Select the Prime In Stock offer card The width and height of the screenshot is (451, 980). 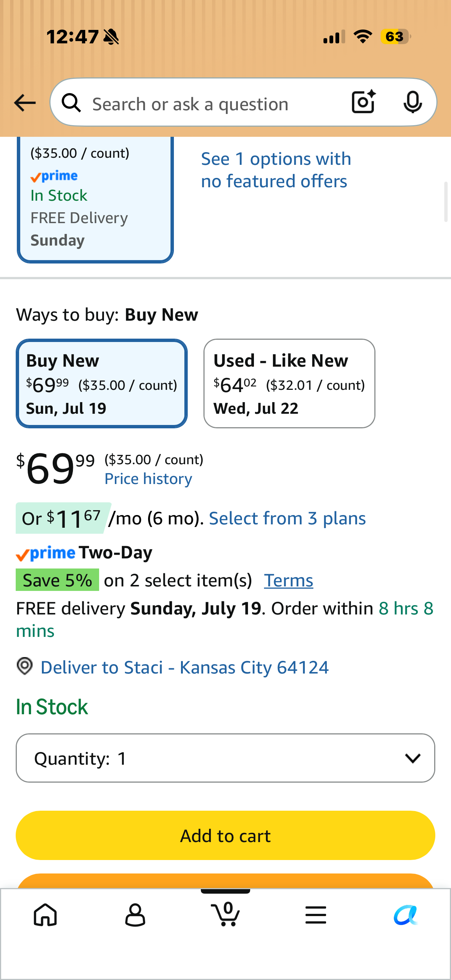tap(95, 199)
